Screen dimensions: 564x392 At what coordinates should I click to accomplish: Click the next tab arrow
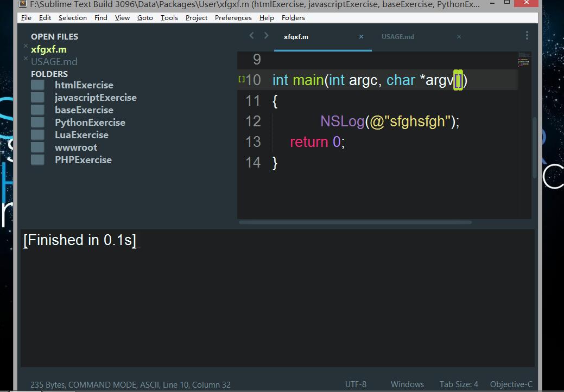[266, 36]
